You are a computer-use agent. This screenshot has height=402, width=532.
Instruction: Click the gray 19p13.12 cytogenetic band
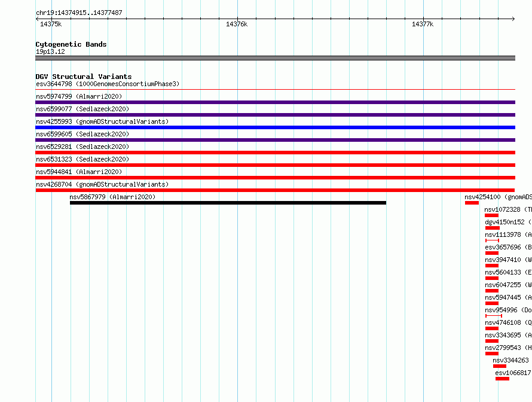[x=275, y=58]
